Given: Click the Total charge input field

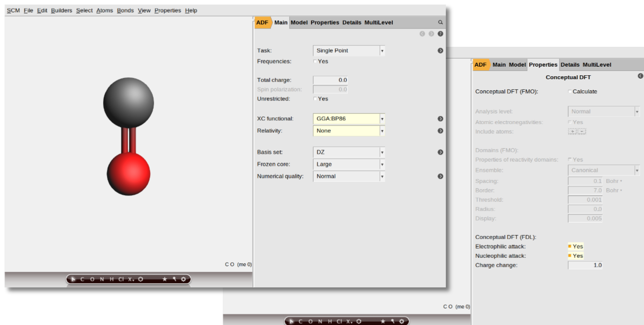Looking at the screenshot, I should pyautogui.click(x=330, y=80).
